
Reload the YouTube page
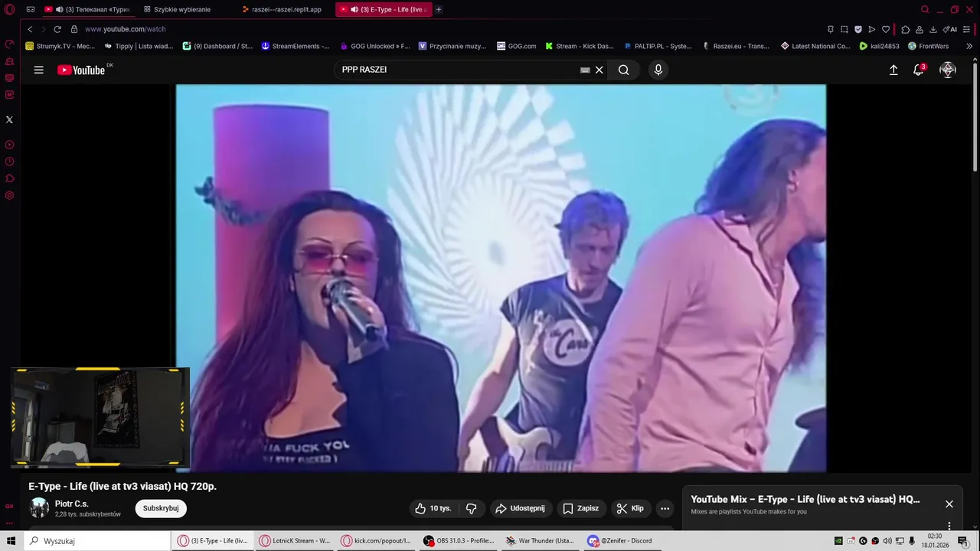pyautogui.click(x=57, y=29)
